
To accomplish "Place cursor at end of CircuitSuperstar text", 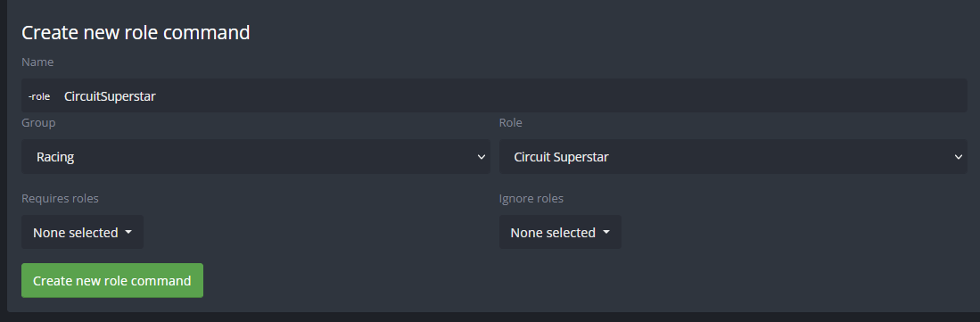I will click(156, 96).
